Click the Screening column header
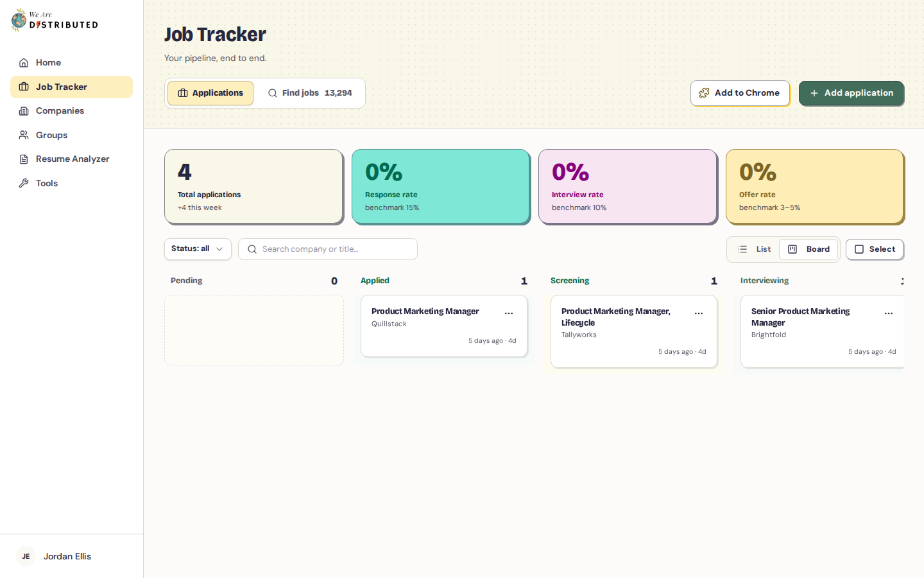Screen dimensions: 924x578 pyautogui.click(x=570, y=281)
